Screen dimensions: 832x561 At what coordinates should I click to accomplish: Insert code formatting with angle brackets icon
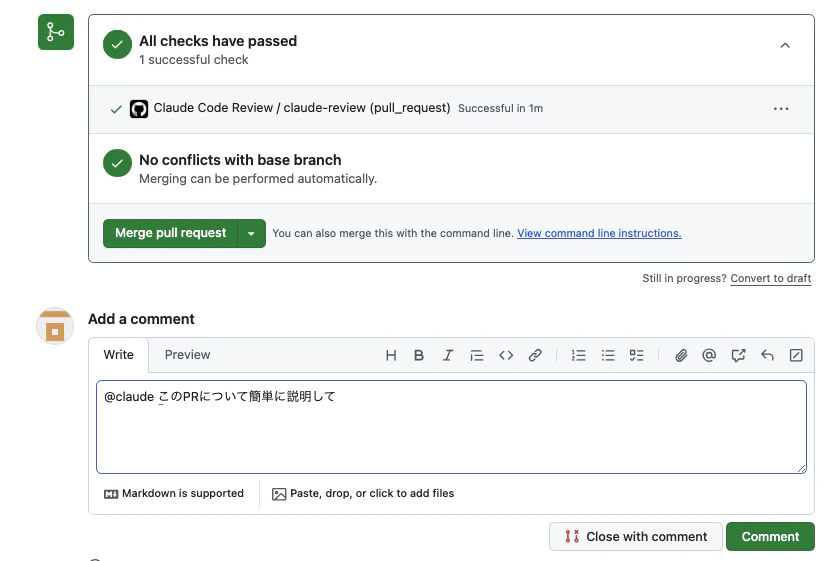[506, 355]
